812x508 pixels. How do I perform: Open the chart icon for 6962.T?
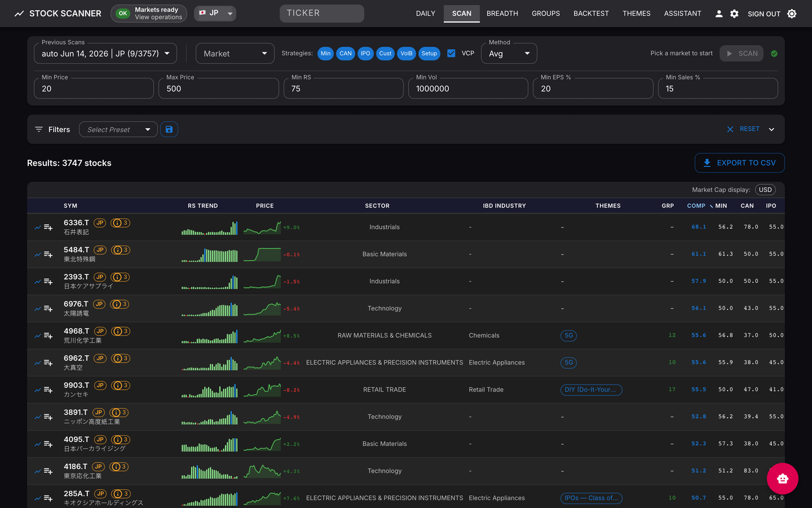point(38,363)
